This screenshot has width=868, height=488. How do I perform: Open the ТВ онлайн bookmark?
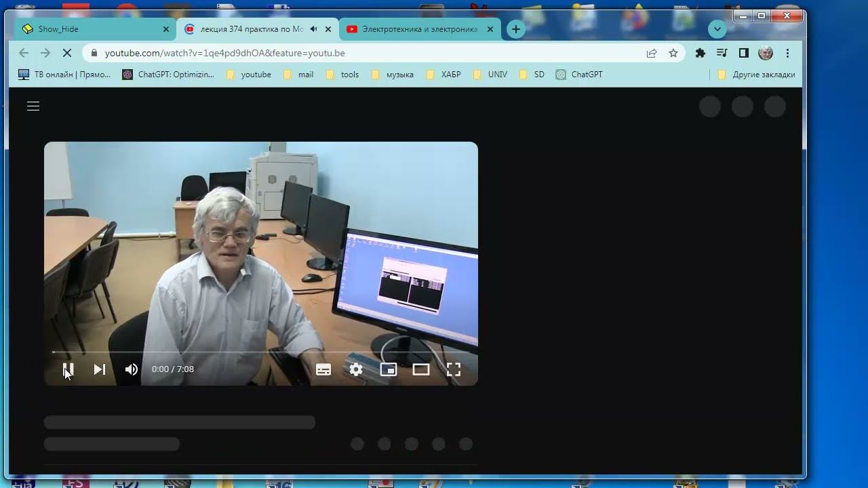click(64, 75)
